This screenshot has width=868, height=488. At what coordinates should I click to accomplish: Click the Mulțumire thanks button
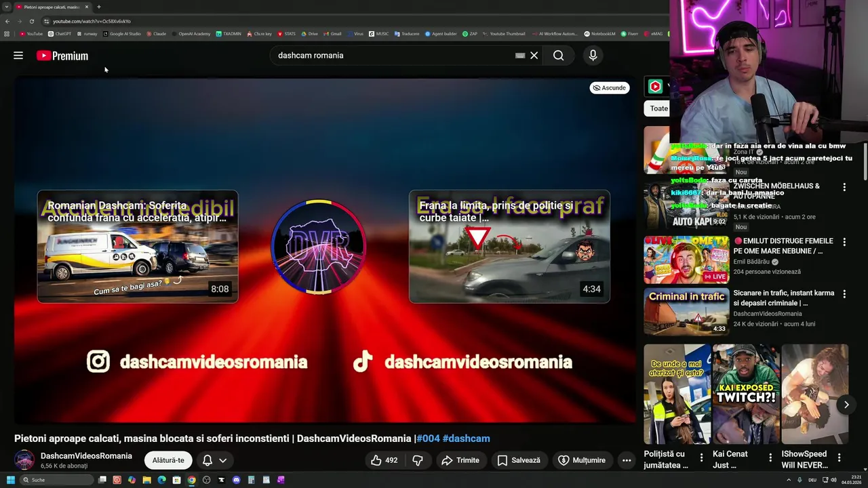pos(582,460)
